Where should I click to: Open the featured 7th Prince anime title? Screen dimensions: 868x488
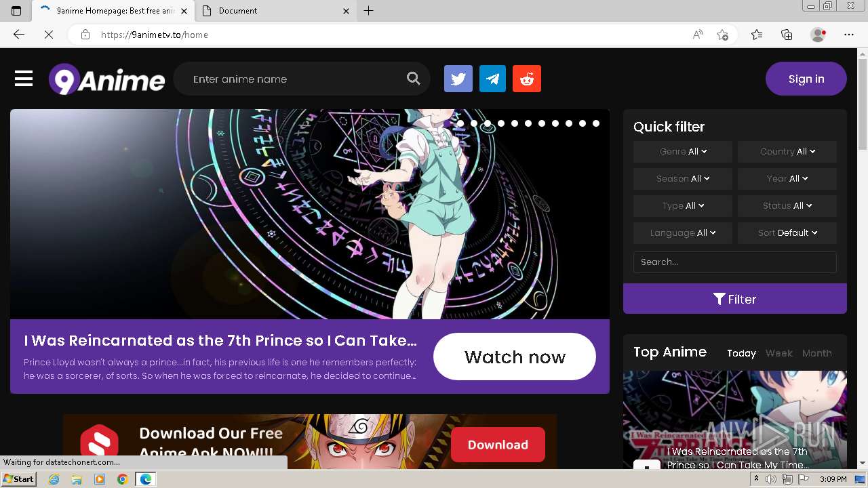(x=220, y=340)
